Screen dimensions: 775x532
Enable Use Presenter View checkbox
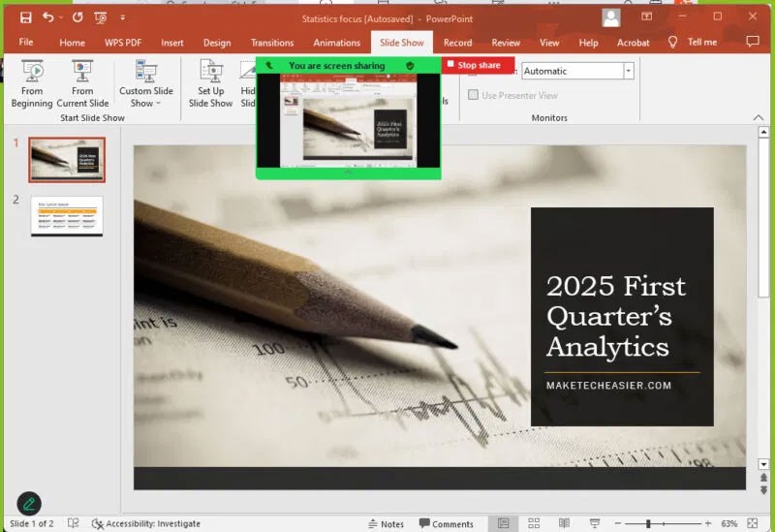coord(474,95)
